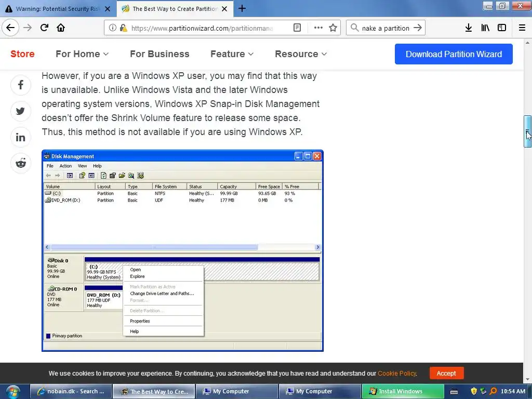Reload the current page
The image size is (532, 399).
(x=44, y=28)
